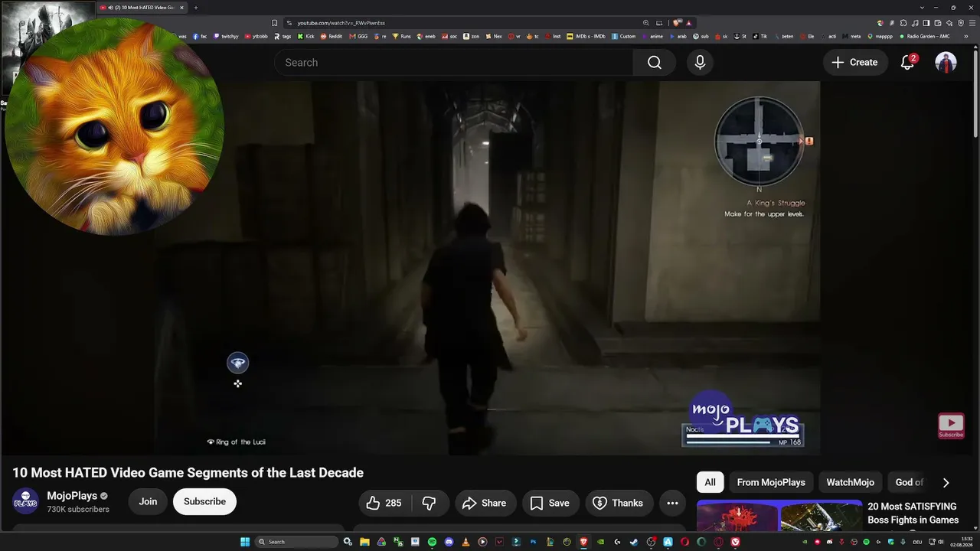
Task: Open the eneb bookmark
Action: pos(426,36)
